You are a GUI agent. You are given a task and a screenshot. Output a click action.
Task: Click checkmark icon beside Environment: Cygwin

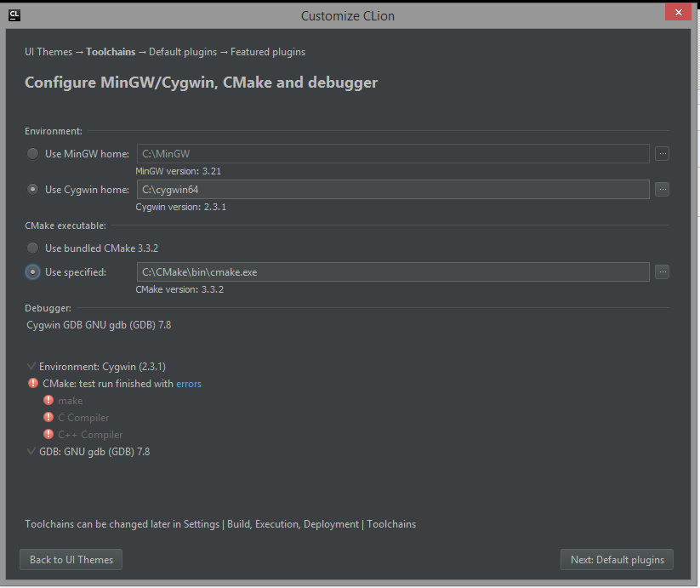[x=31, y=367]
